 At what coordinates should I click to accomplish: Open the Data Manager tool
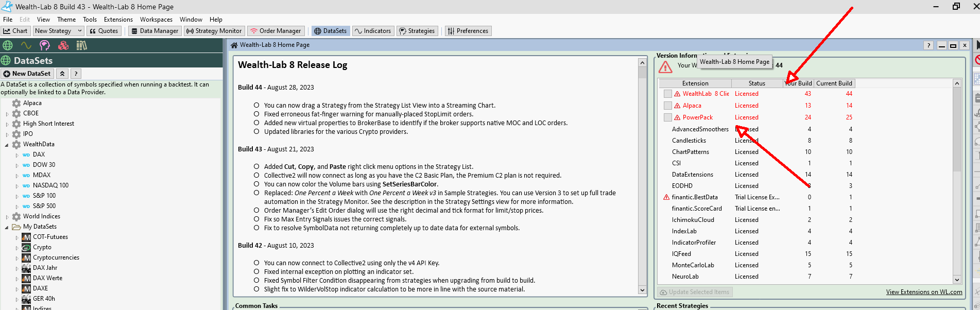click(154, 31)
